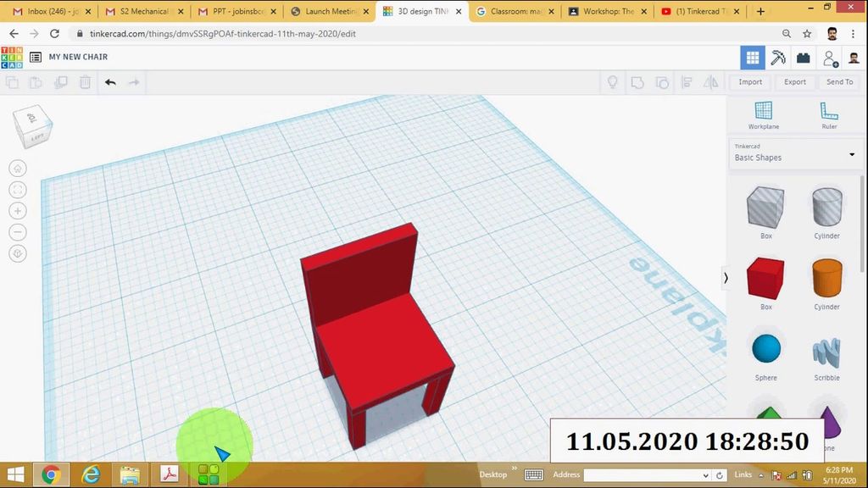Click the Send To button
Image resolution: width=868 pixels, height=488 pixels.
coord(840,82)
